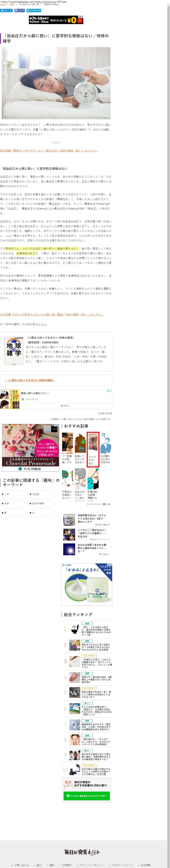
Task: Open the メンソレータムAD かゆみ ad
Action: (x=87, y=584)
